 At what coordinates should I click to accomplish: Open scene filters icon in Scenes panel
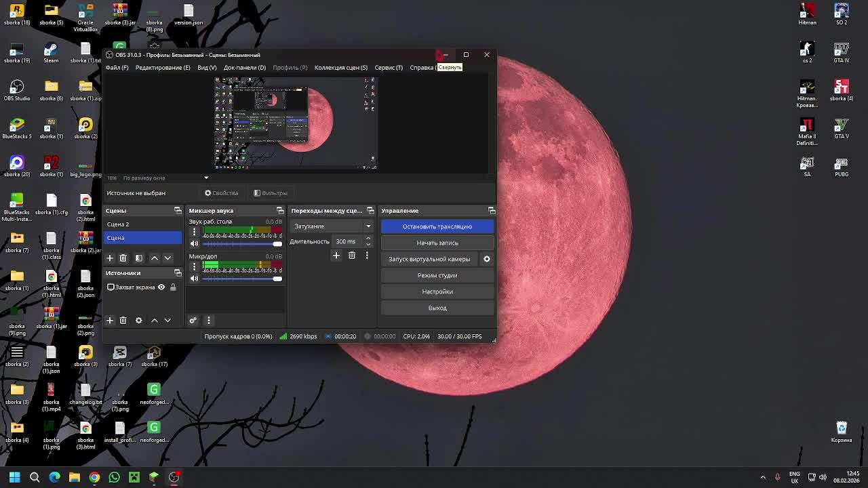(x=139, y=258)
